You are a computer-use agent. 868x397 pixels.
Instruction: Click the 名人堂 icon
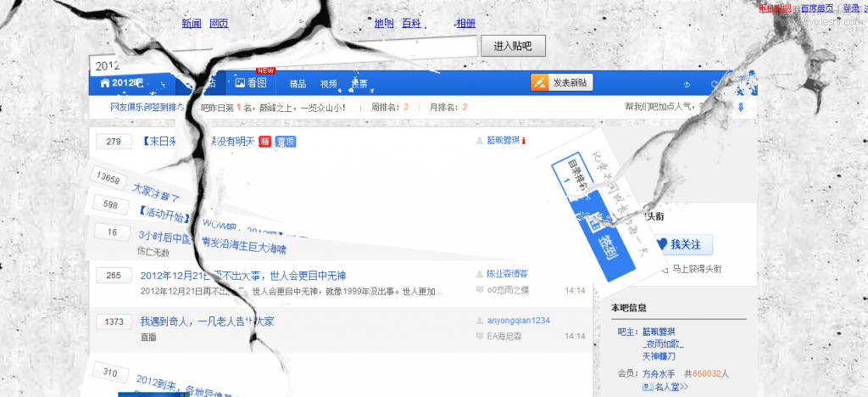coord(648,387)
